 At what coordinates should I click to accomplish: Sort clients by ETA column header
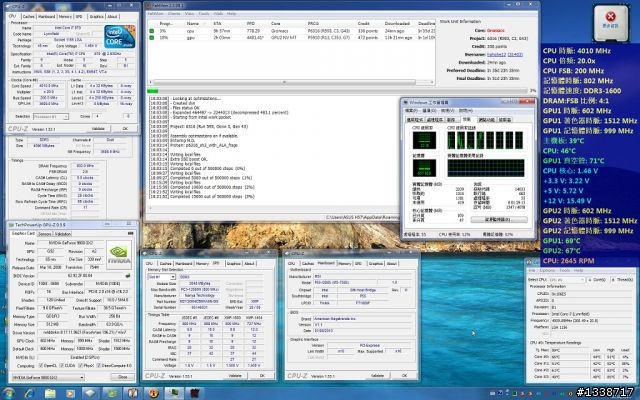[x=217, y=24]
